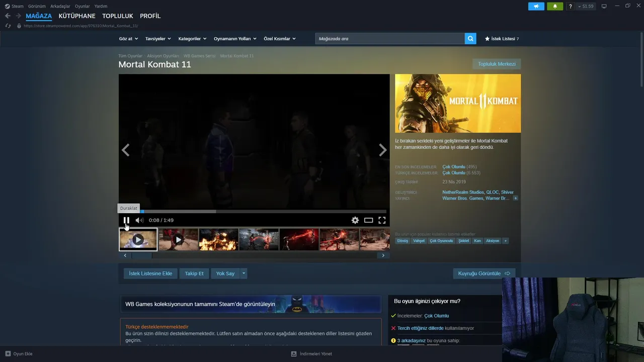The height and width of the screenshot is (362, 644).
Task: Select the Vahşet tag
Action: point(419,241)
